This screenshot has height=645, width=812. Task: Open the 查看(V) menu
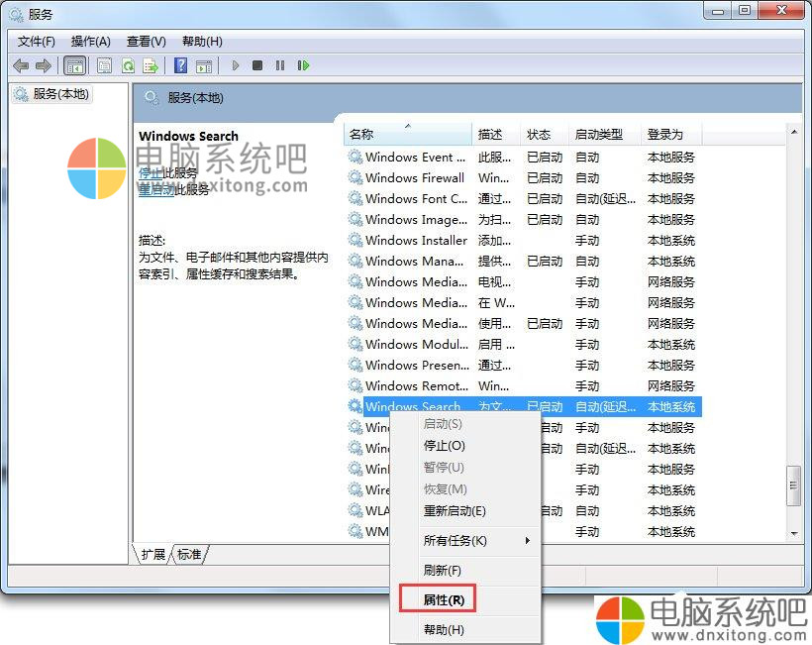point(146,42)
